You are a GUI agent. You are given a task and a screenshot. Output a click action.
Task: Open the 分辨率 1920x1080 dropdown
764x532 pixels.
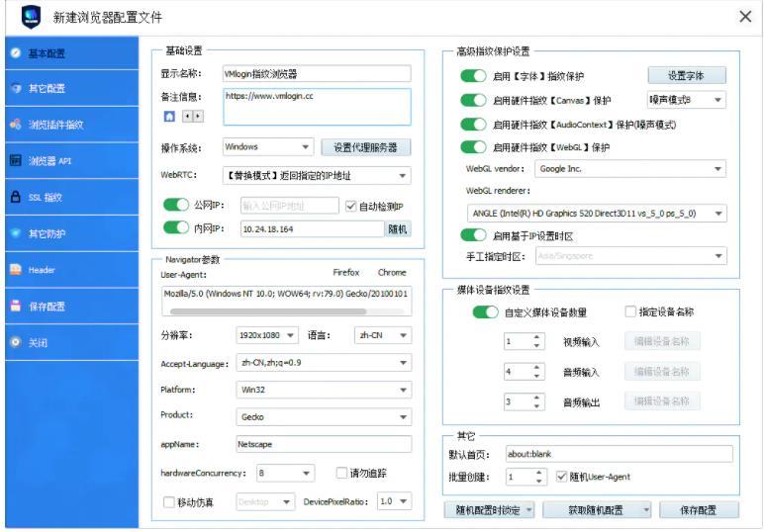[x=267, y=335]
